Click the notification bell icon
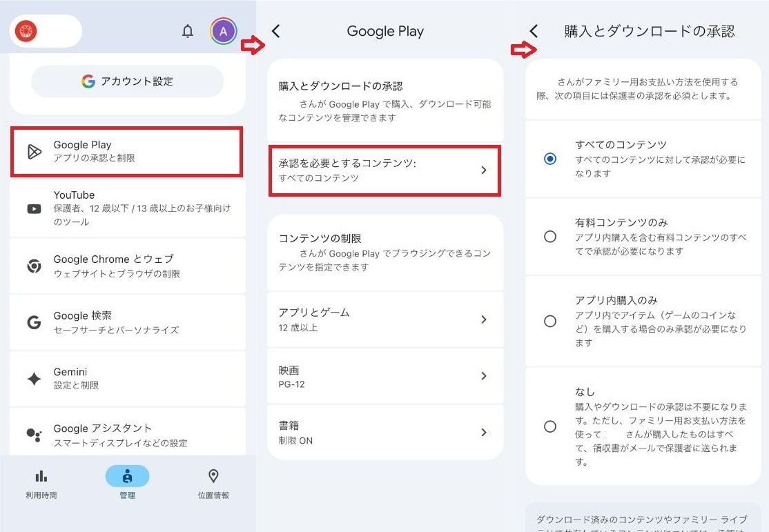The image size is (769, 532). (187, 30)
